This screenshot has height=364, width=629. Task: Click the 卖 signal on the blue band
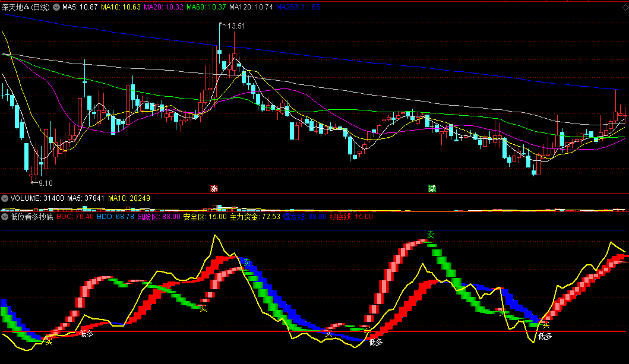tap(247, 262)
